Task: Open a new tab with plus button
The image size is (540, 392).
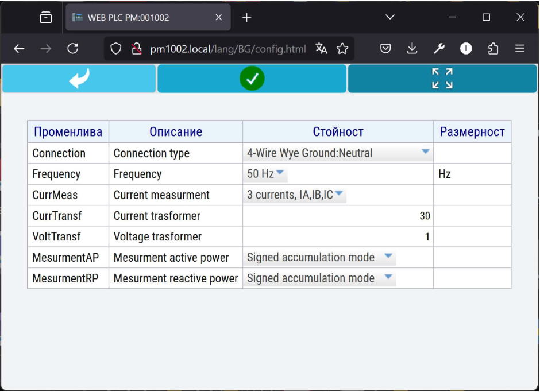Action: click(x=246, y=18)
